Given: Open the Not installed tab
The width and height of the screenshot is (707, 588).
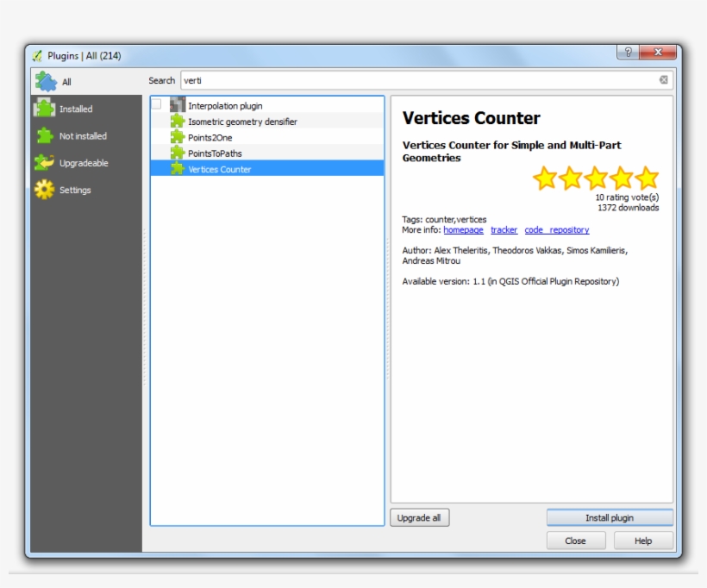Looking at the screenshot, I should tap(86, 135).
